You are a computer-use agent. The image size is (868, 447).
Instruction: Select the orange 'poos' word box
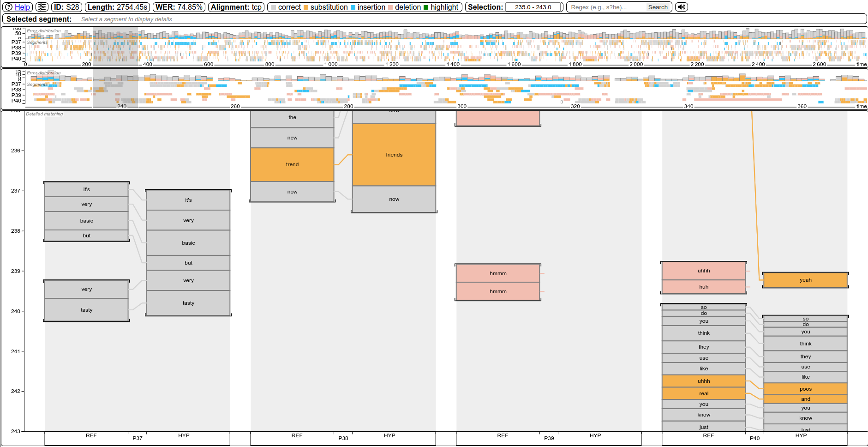click(805, 389)
